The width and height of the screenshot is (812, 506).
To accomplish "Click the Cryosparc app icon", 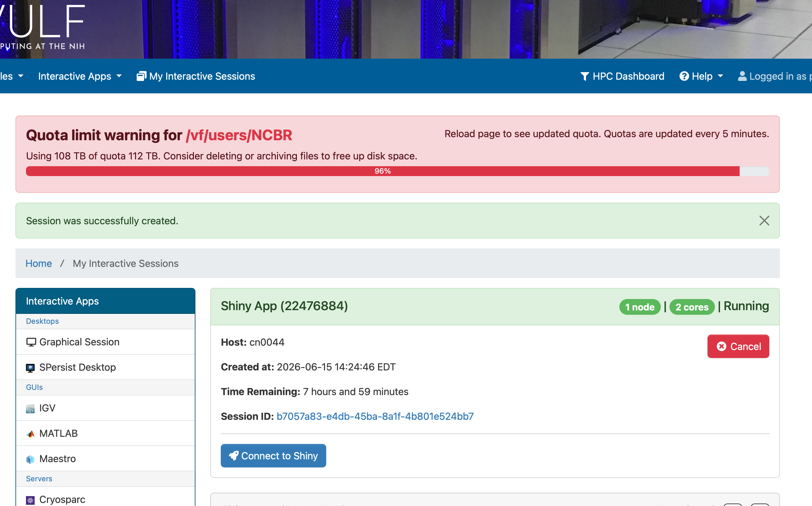I will point(31,500).
